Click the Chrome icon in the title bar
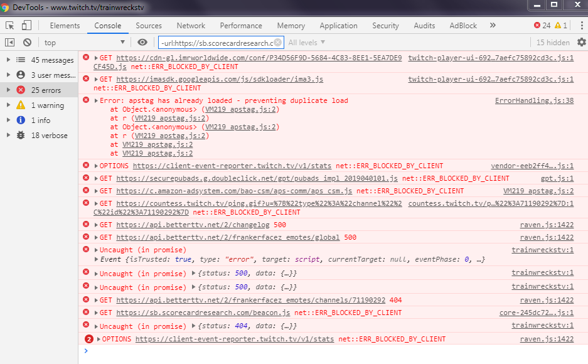588x364 pixels. point(5,7)
